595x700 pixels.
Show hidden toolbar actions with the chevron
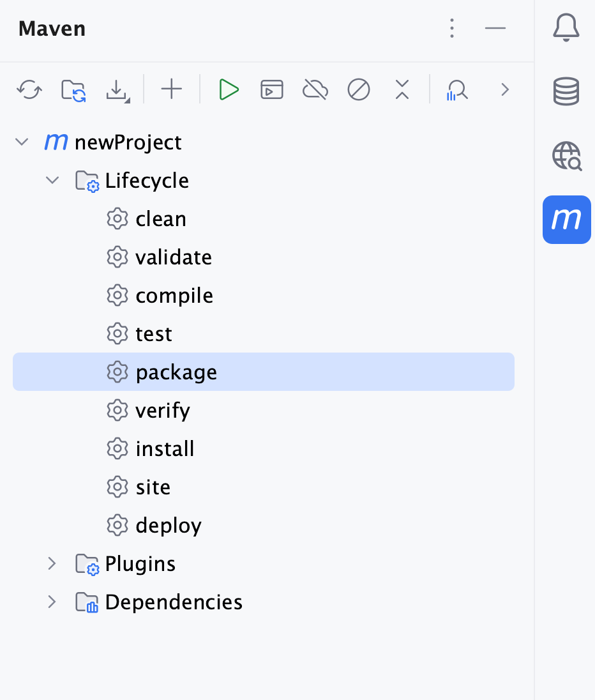505,89
